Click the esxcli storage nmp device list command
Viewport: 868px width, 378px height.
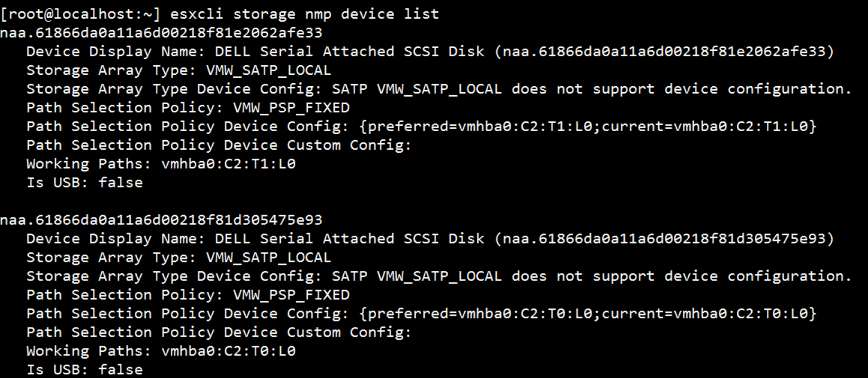[x=304, y=14]
